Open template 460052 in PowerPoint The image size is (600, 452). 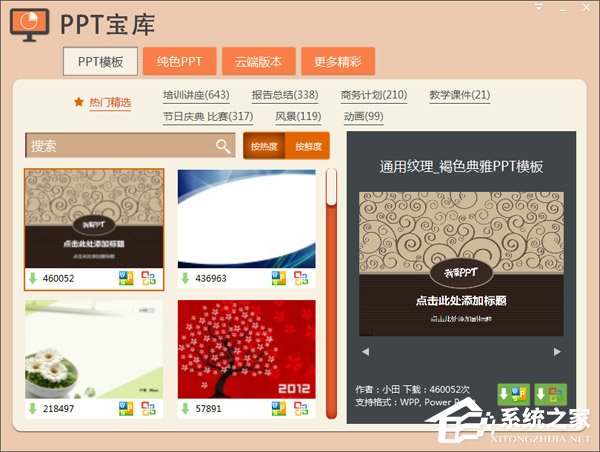(x=148, y=278)
